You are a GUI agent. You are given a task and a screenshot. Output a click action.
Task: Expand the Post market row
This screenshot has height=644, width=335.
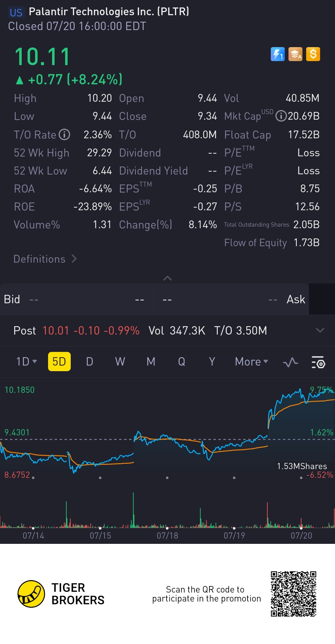coord(320,330)
